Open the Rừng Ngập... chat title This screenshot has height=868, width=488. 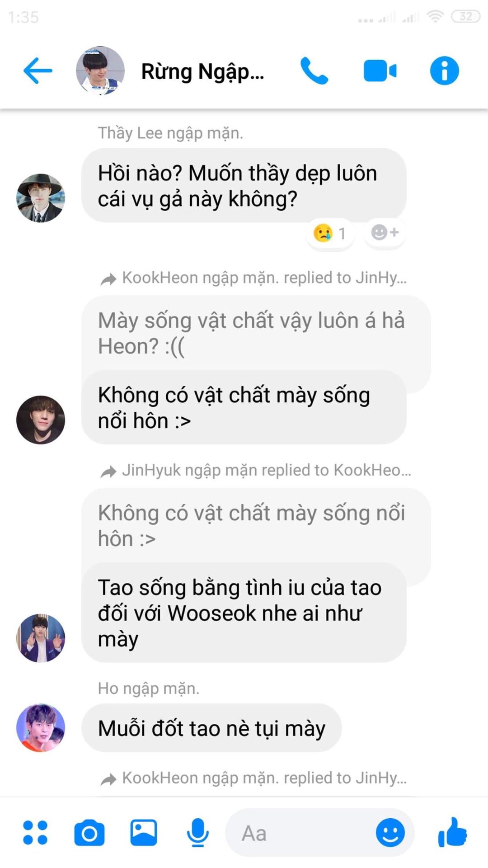(x=202, y=71)
